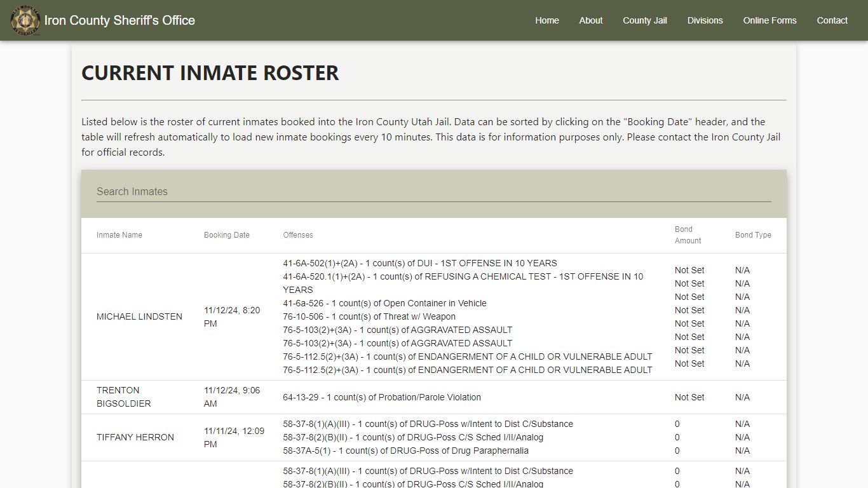Open the Contact page link

(832, 20)
